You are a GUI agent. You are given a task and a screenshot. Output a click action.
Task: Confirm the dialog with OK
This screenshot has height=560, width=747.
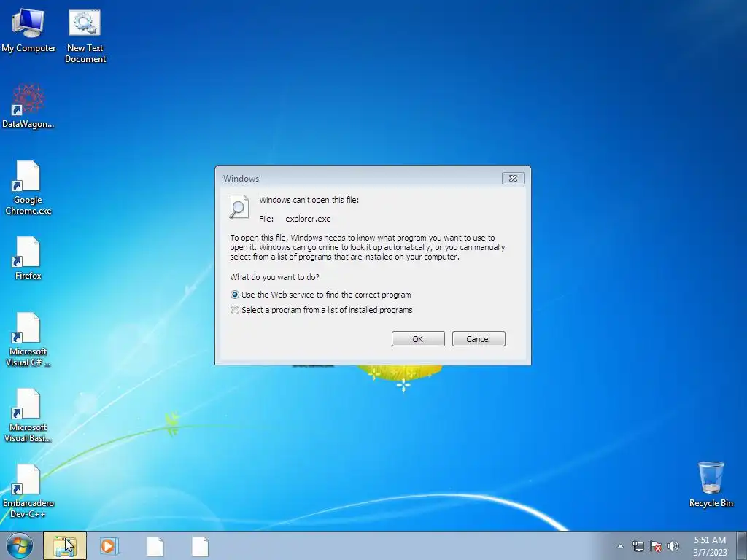(x=418, y=339)
